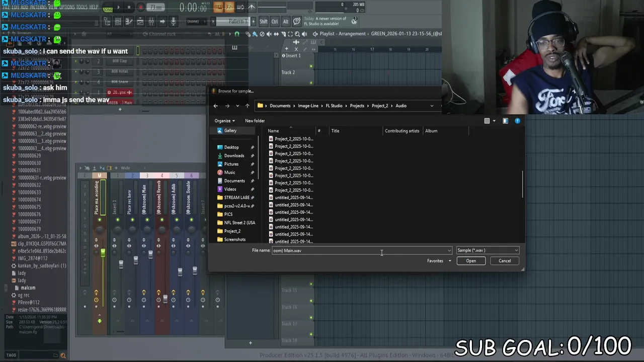The height and width of the screenshot is (362, 644).
Task: Click the file list vertical scrollbar
Action: (523, 185)
